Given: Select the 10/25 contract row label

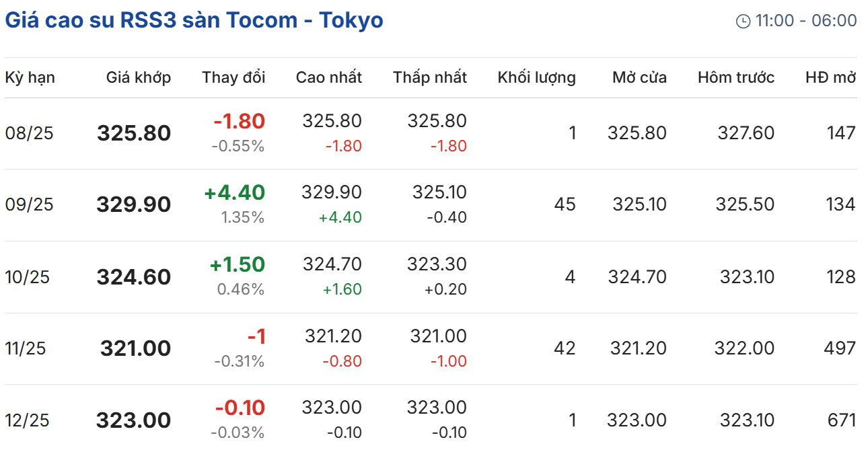Looking at the screenshot, I should click(28, 276).
